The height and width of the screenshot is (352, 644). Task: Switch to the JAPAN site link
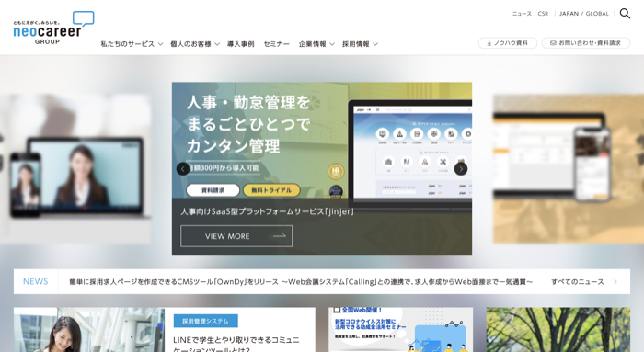click(569, 14)
